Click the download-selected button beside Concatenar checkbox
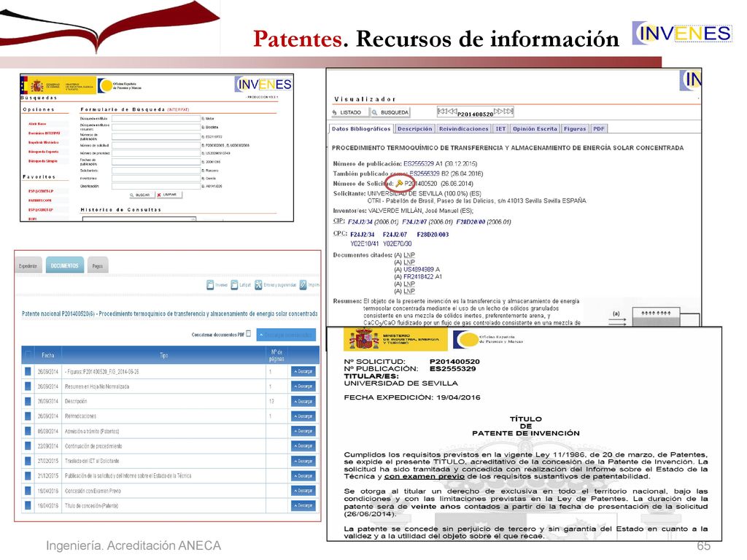The width and height of the screenshot is (747, 560). click(286, 335)
